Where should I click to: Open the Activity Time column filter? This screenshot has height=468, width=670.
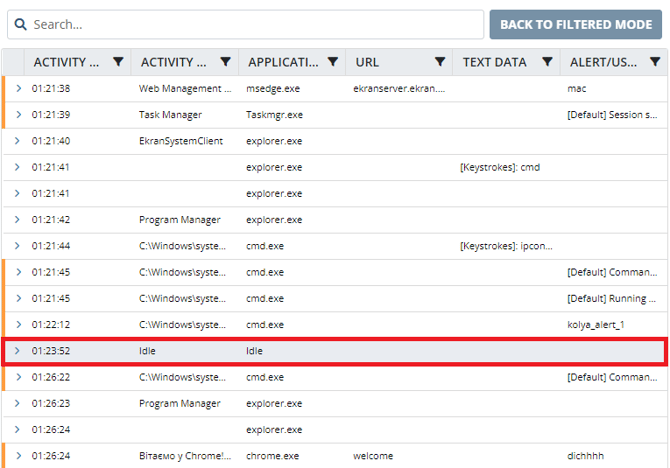point(118,62)
